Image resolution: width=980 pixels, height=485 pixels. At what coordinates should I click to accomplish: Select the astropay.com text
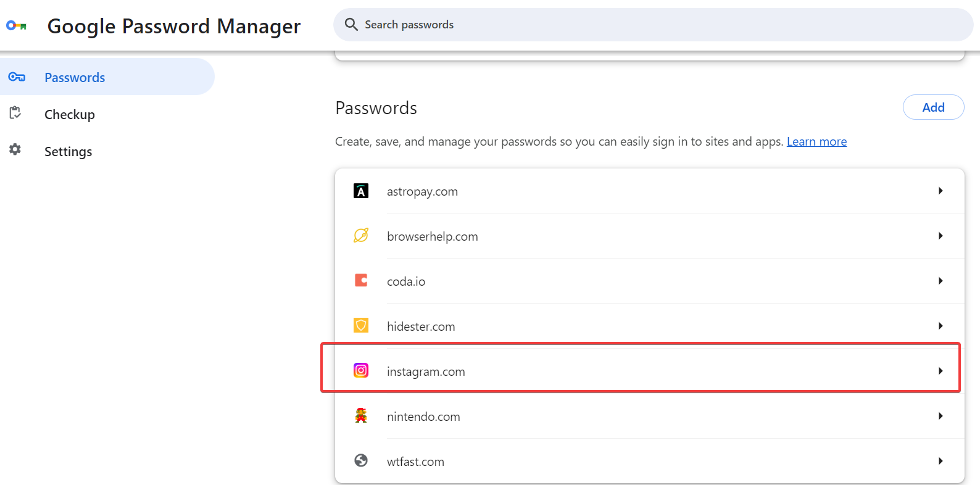click(x=422, y=191)
